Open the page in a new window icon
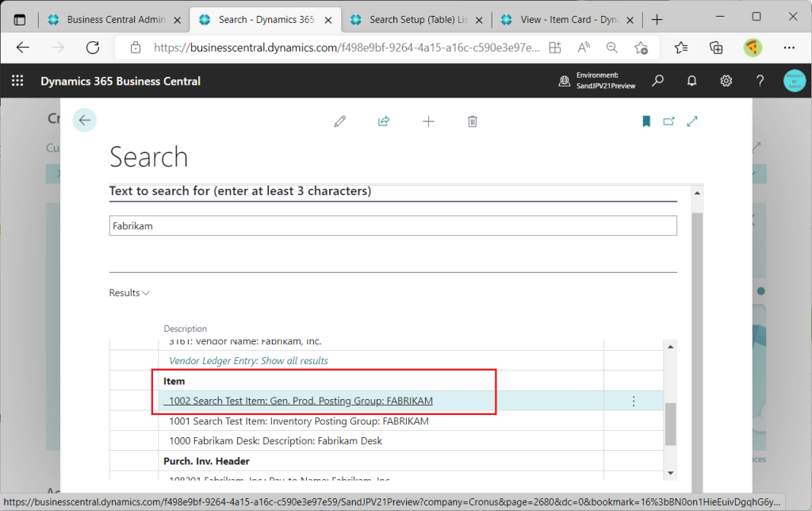 tap(669, 121)
